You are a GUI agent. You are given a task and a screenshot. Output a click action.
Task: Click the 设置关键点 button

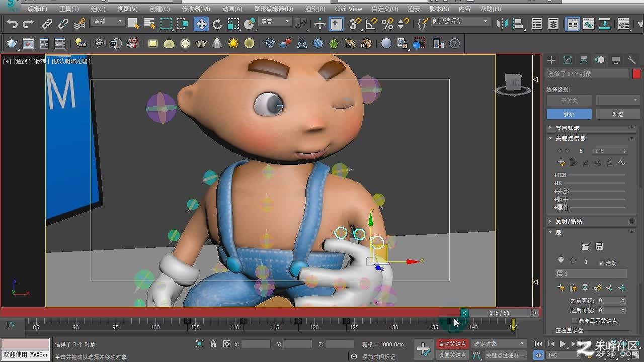coord(453,355)
